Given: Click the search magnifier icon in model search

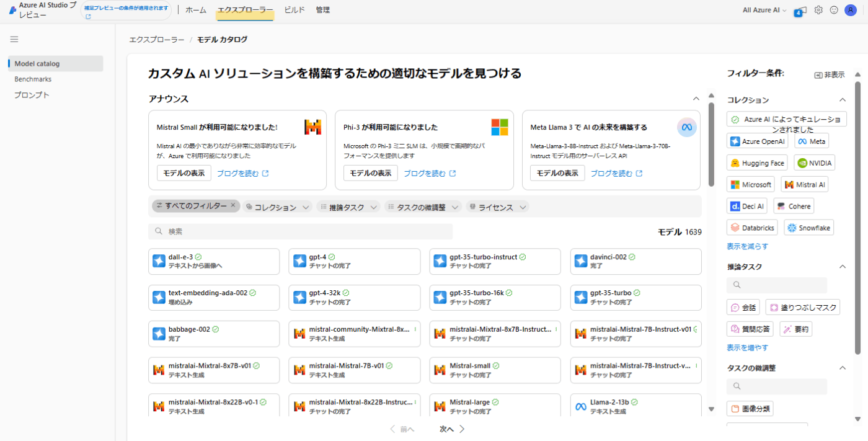Looking at the screenshot, I should point(159,231).
